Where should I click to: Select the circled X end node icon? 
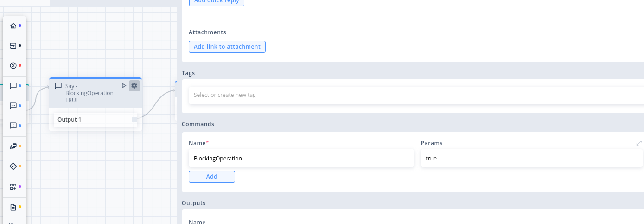click(x=13, y=65)
